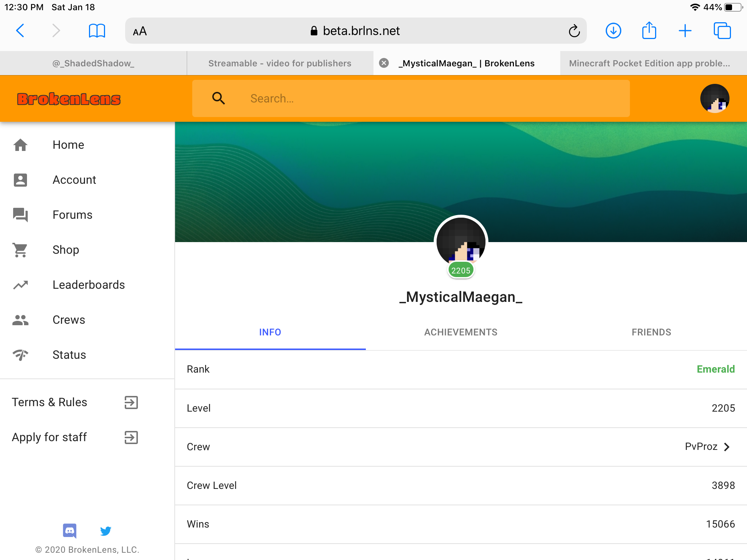Image resolution: width=747 pixels, height=560 pixels.
Task: Click external-link icon beside Terms & Rules
Action: 131,402
